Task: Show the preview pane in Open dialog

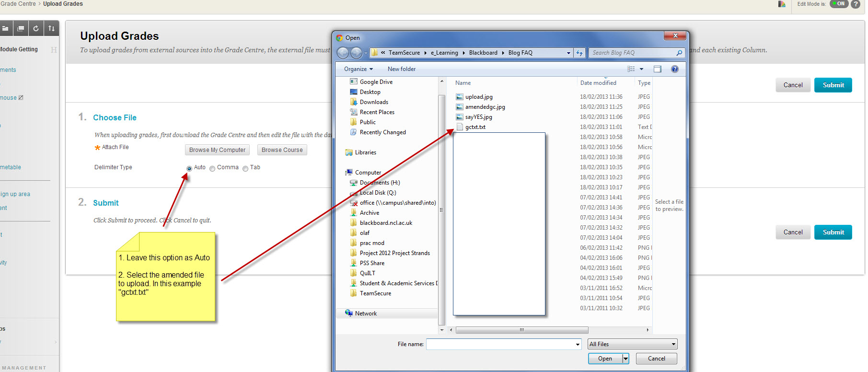Action: tap(658, 69)
